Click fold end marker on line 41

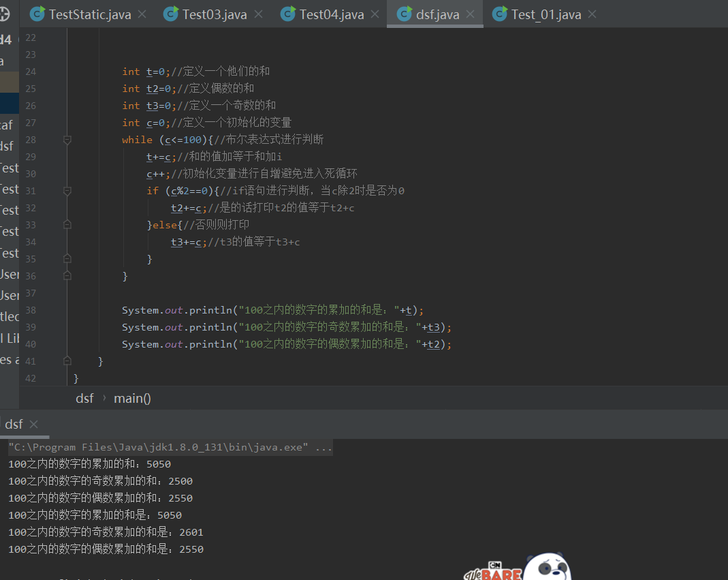point(67,361)
